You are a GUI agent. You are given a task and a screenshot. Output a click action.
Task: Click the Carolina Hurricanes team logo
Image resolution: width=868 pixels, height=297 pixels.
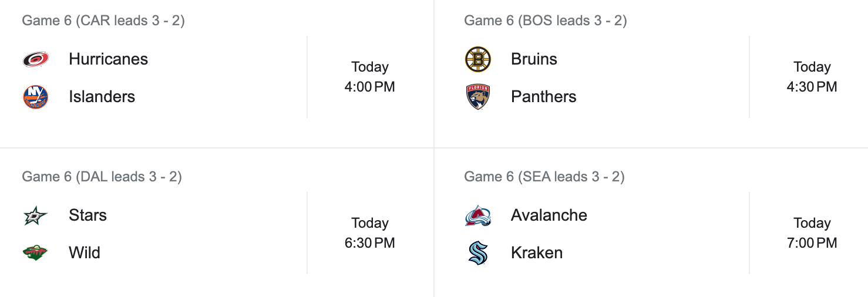pyautogui.click(x=36, y=59)
